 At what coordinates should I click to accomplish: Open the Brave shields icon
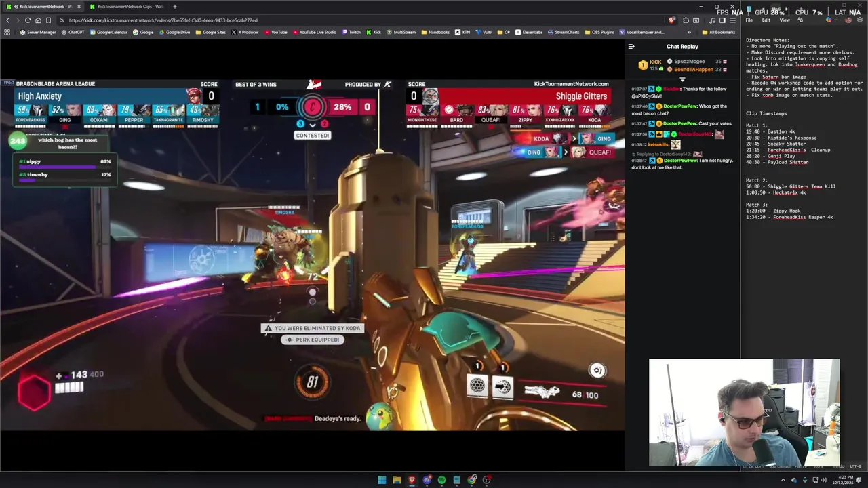pyautogui.click(x=672, y=20)
